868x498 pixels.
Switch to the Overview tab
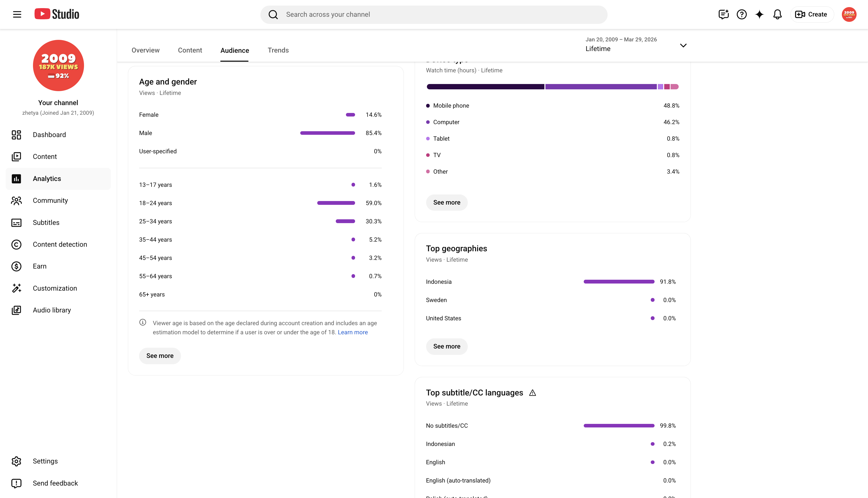click(x=145, y=50)
